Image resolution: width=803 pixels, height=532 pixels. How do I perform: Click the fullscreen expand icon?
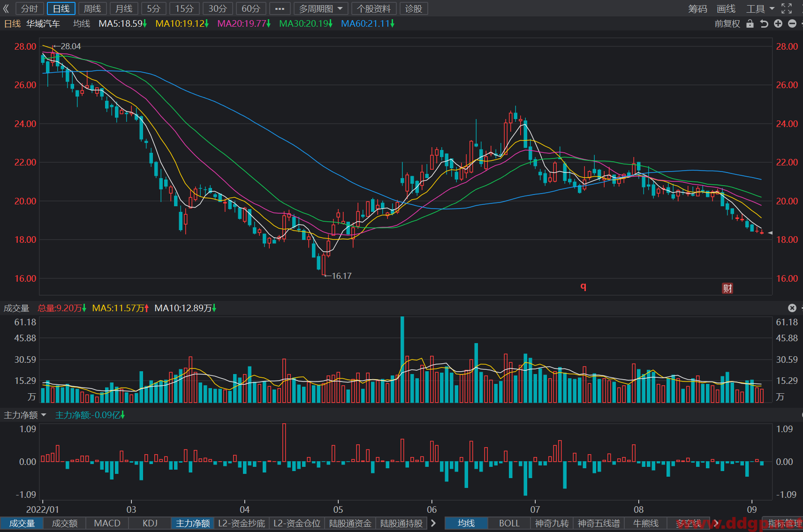click(x=787, y=8)
